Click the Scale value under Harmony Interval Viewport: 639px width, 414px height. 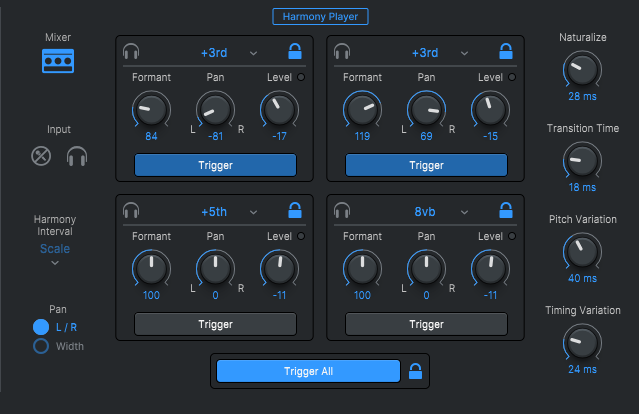click(x=55, y=249)
